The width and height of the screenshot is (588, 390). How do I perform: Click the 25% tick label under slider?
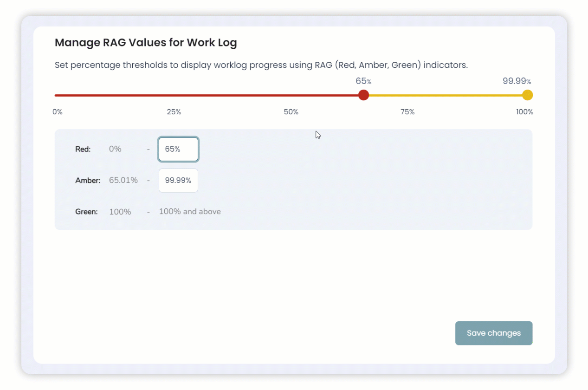click(174, 112)
